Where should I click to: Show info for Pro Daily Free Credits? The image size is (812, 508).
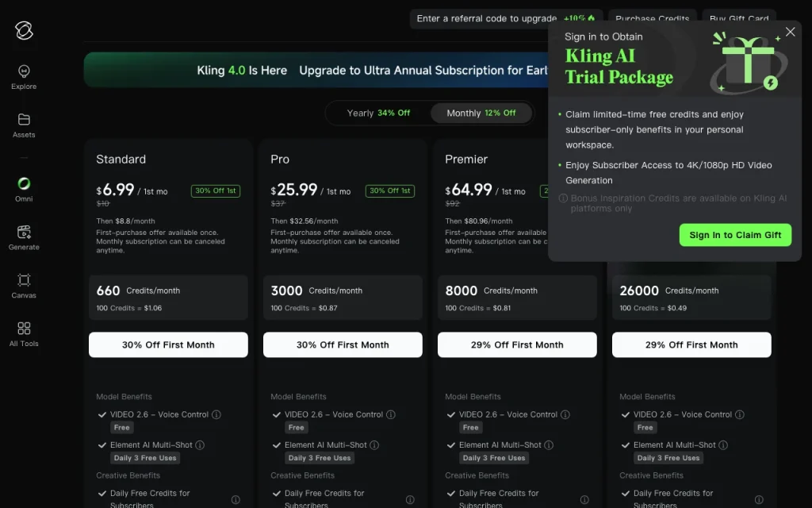pyautogui.click(x=410, y=500)
